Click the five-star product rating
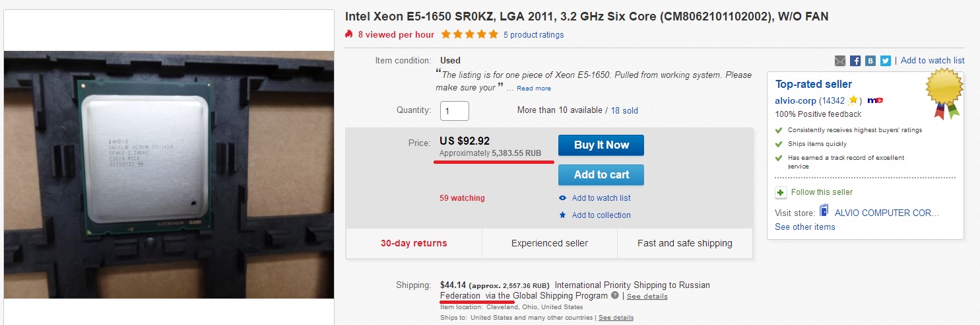Screen dimensions: 980x325 point(469,34)
